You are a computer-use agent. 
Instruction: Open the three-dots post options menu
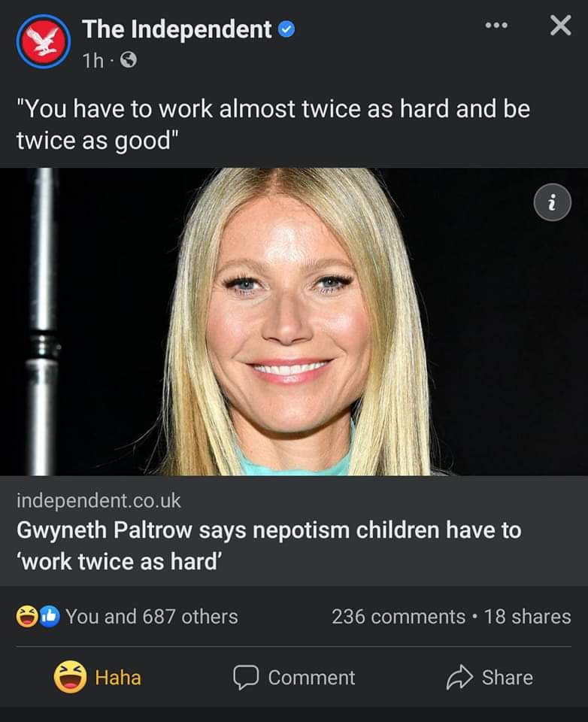(x=497, y=26)
